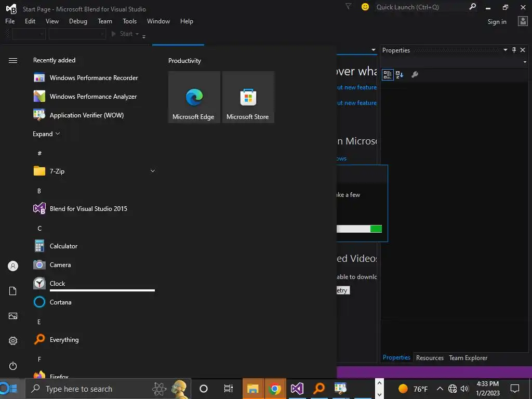This screenshot has height=399, width=532.
Task: Click the volume icon in system tray
Action: pos(465,389)
